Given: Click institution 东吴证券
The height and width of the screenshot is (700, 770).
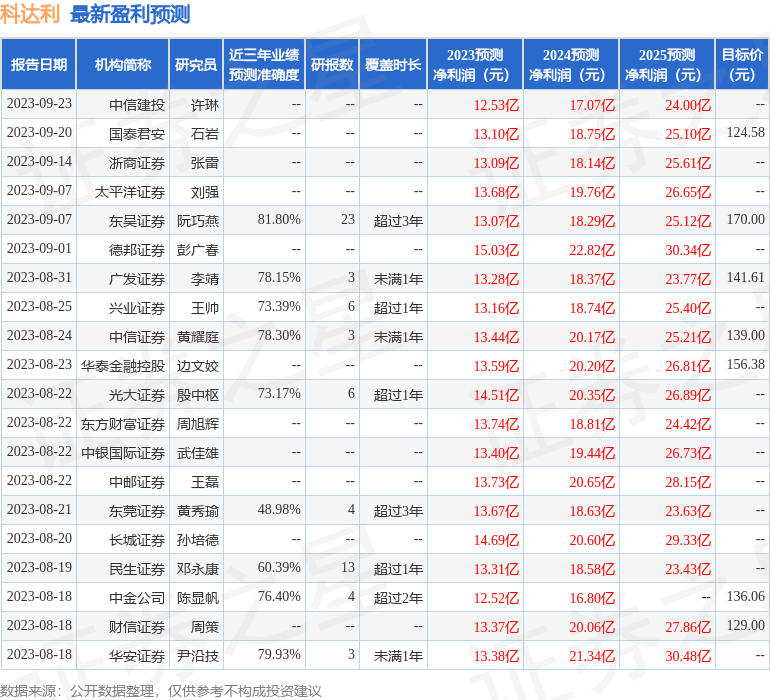Looking at the screenshot, I should 137,221.
